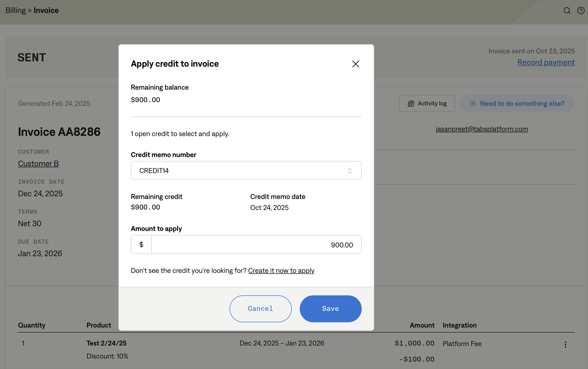Click the Record payment link

[546, 62]
